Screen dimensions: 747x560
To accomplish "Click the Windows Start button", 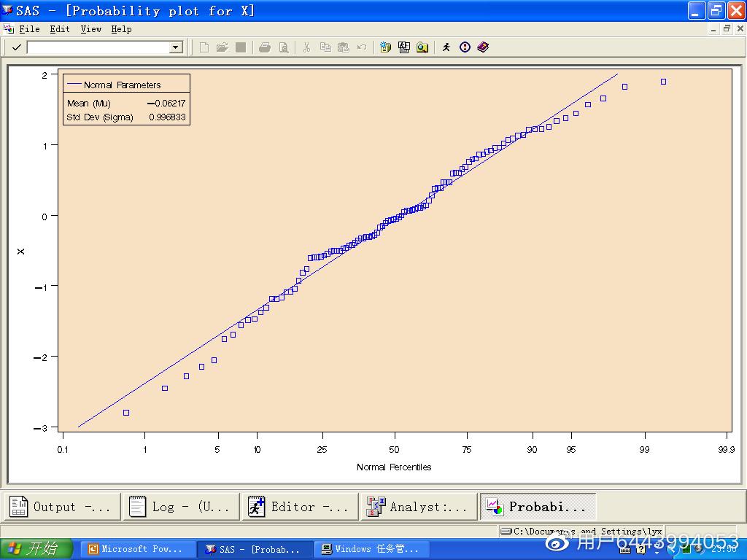I will (x=36, y=549).
